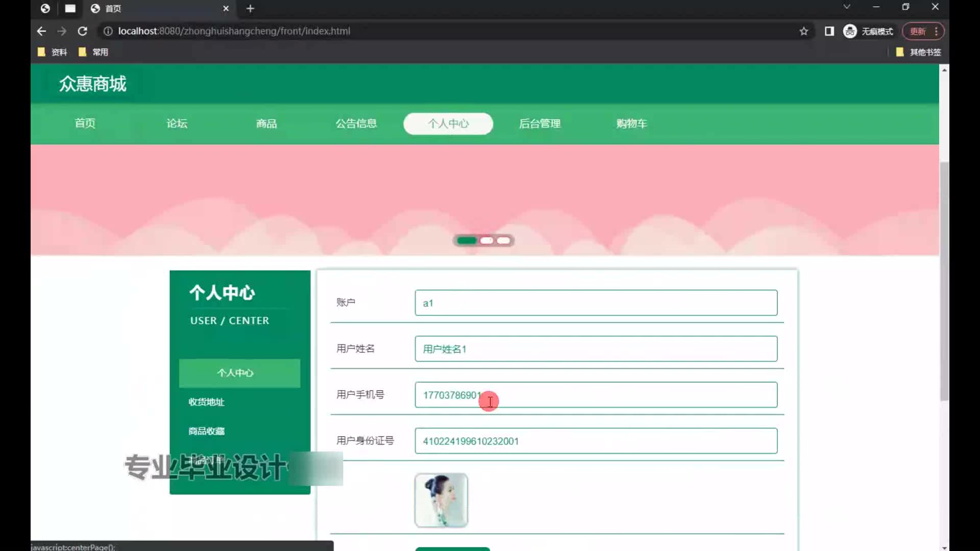980x551 pixels.
Task: Switch to third carousel slide dot
Action: click(x=504, y=240)
